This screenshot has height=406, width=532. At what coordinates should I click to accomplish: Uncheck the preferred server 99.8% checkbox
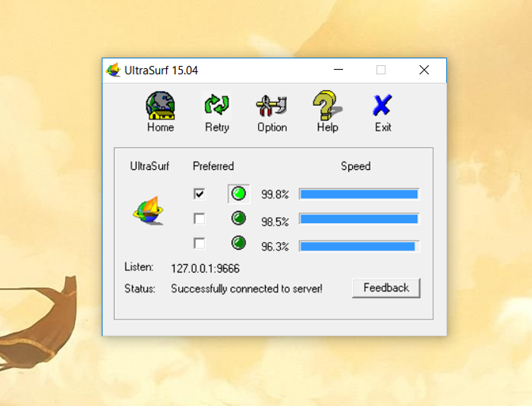pyautogui.click(x=199, y=194)
